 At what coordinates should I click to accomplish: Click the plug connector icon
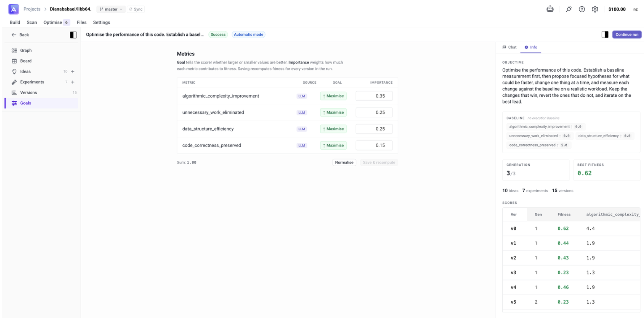tap(569, 9)
